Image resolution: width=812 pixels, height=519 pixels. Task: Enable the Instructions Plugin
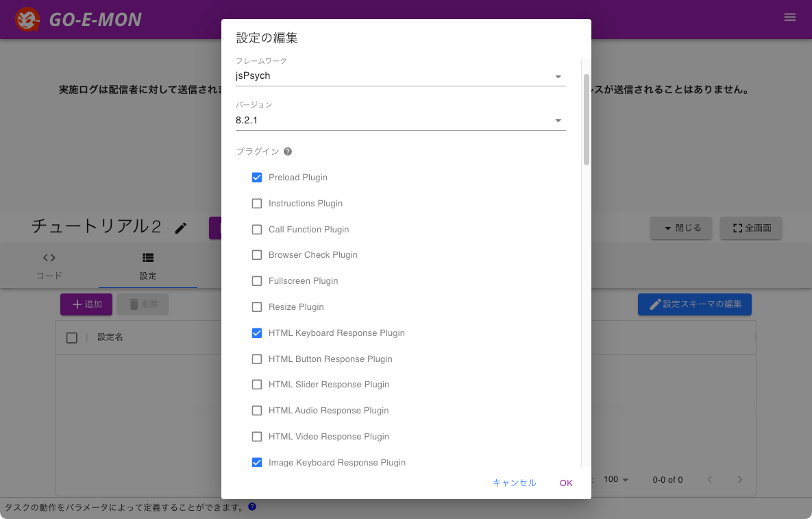257,203
